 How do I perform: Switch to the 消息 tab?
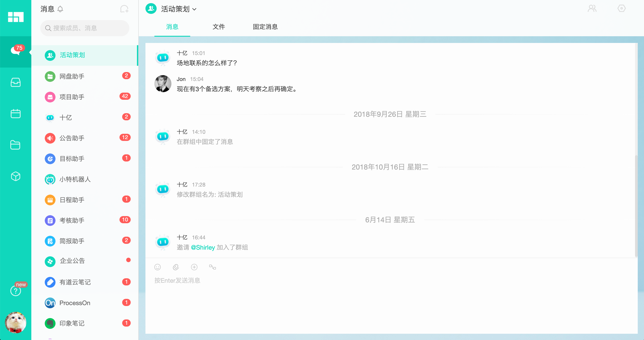click(172, 27)
